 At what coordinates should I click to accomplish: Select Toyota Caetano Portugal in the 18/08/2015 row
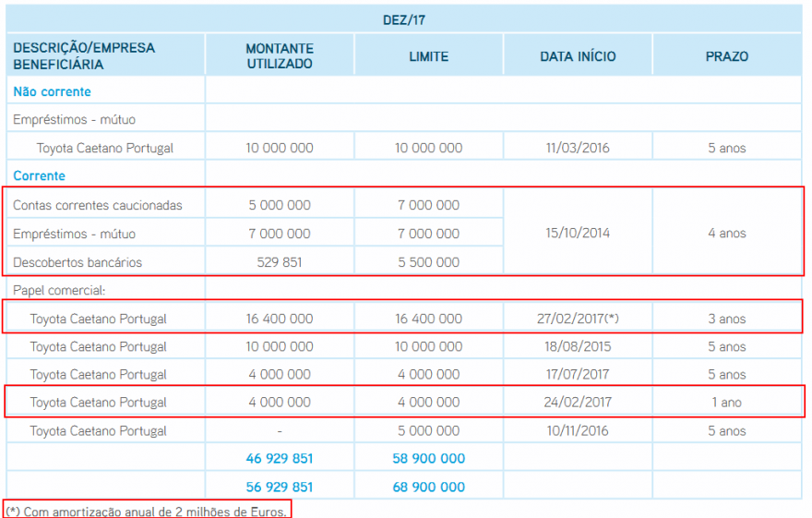pyautogui.click(x=99, y=347)
